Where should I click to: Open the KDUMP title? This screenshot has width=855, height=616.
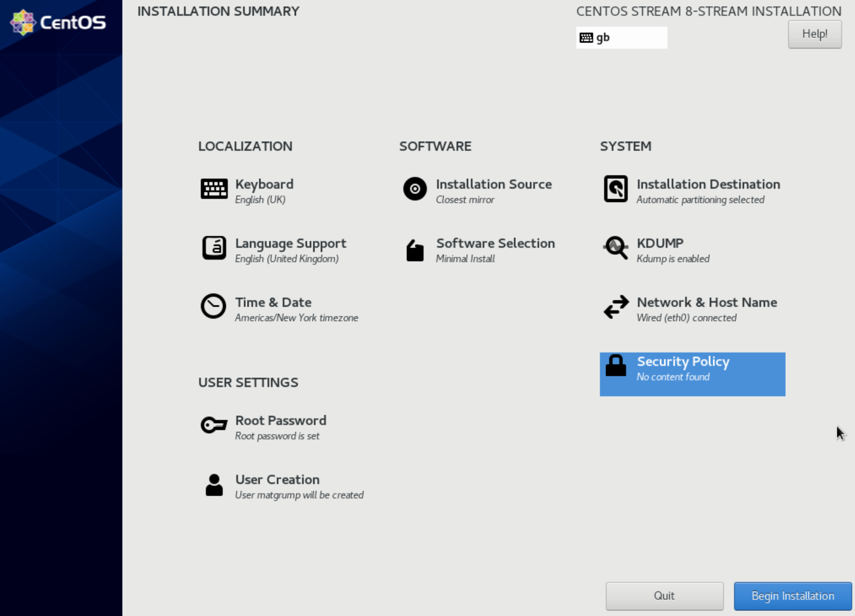[660, 243]
